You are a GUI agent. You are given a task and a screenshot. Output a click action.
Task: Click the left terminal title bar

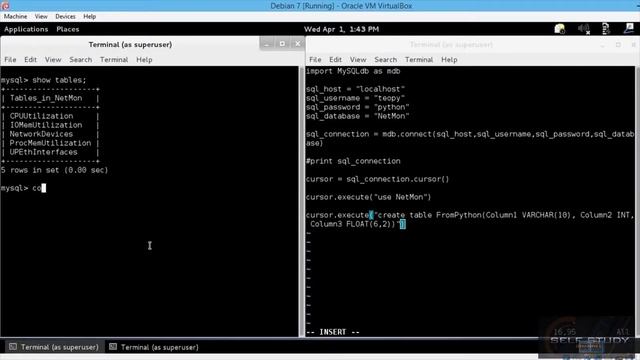tap(130, 44)
